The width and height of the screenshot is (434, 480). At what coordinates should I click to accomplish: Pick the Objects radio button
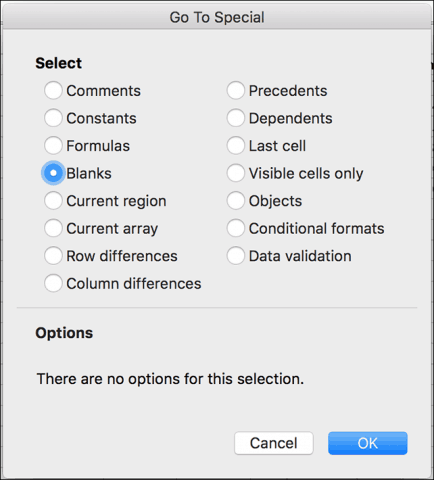[x=236, y=201]
